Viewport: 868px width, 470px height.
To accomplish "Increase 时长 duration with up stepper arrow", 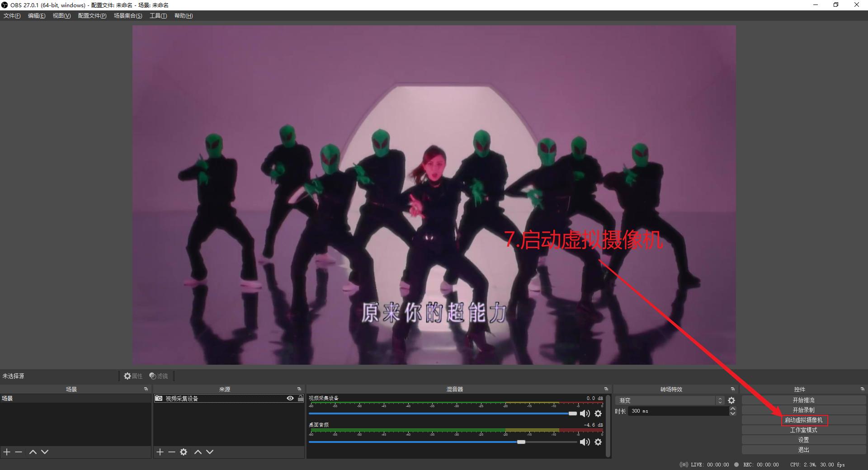I will click(733, 409).
